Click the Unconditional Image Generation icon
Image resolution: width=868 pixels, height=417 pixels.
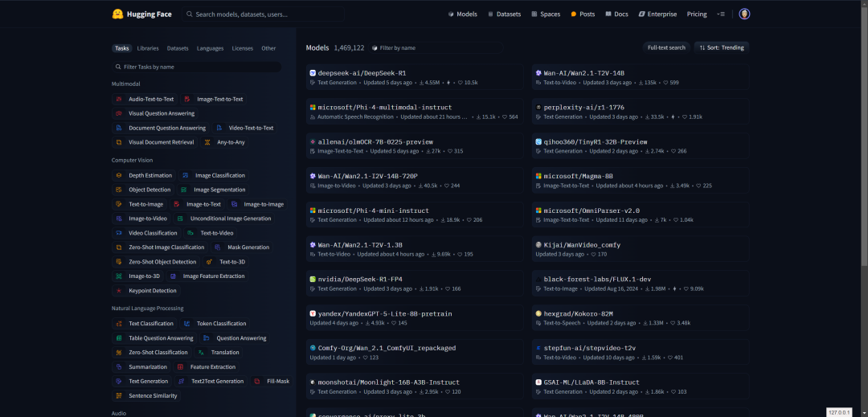[180, 219]
